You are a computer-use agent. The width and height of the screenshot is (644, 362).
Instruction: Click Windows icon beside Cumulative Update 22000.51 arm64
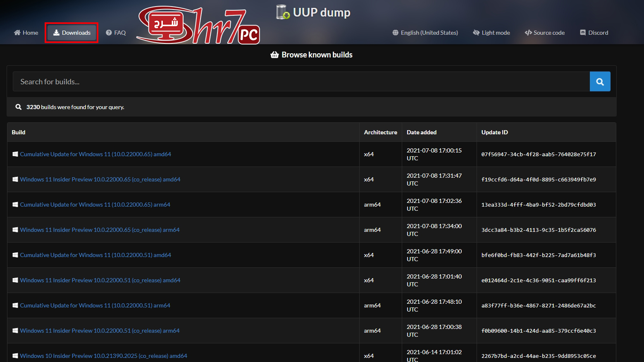tap(15, 305)
